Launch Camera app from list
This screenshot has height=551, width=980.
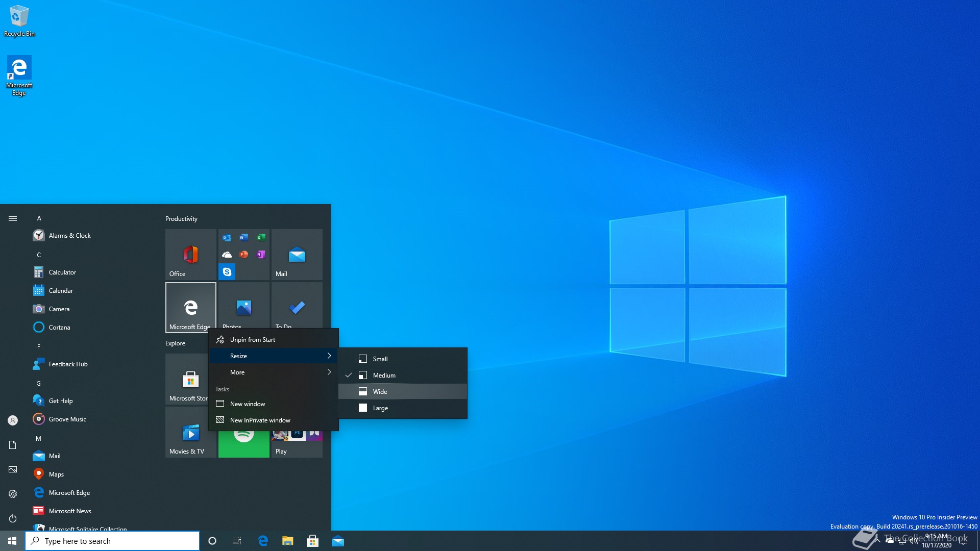pos(92,309)
